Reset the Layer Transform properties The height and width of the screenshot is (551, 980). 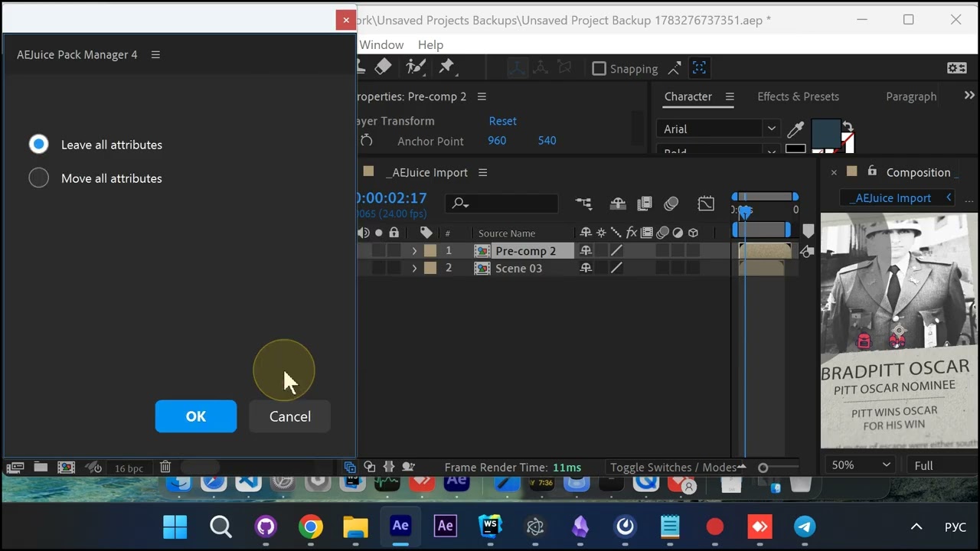tap(502, 121)
